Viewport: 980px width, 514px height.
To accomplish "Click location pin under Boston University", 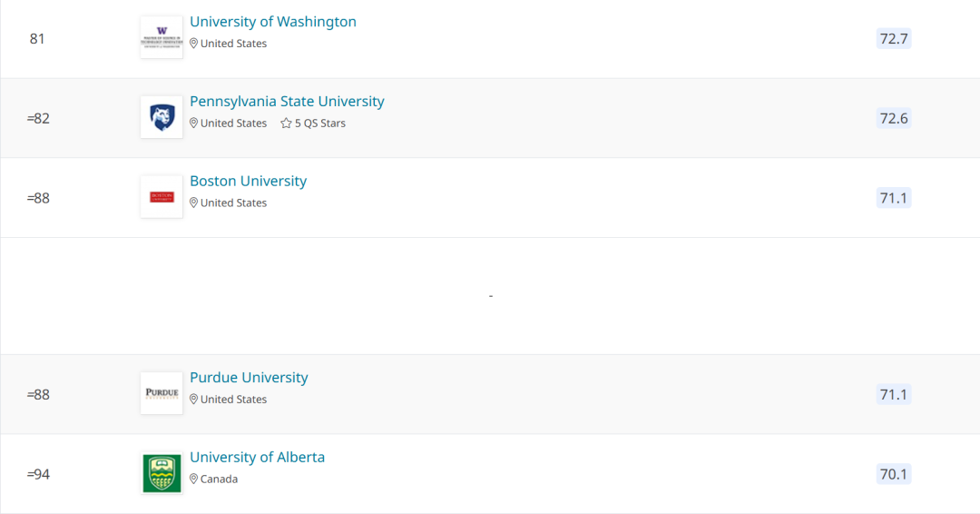I will click(x=194, y=203).
